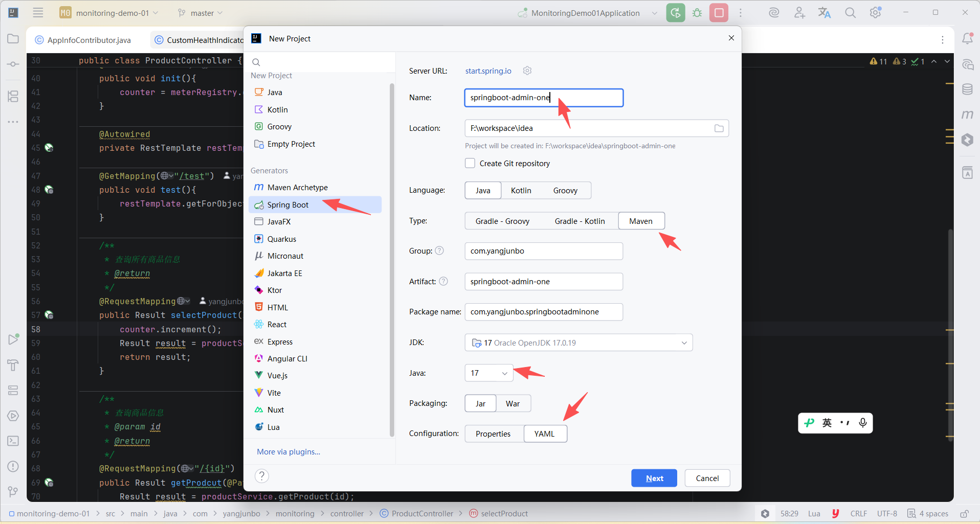The image size is (980, 524).
Task: Toggle microphone in the IME toolbar
Action: click(863, 423)
